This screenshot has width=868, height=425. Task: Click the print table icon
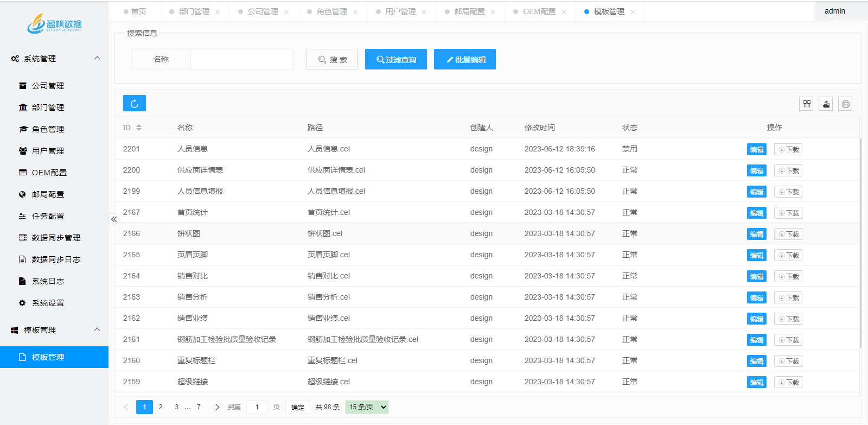[845, 104]
